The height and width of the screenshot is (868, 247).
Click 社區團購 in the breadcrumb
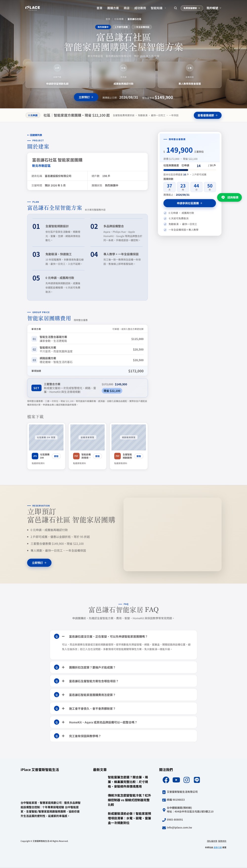(x=119, y=19)
